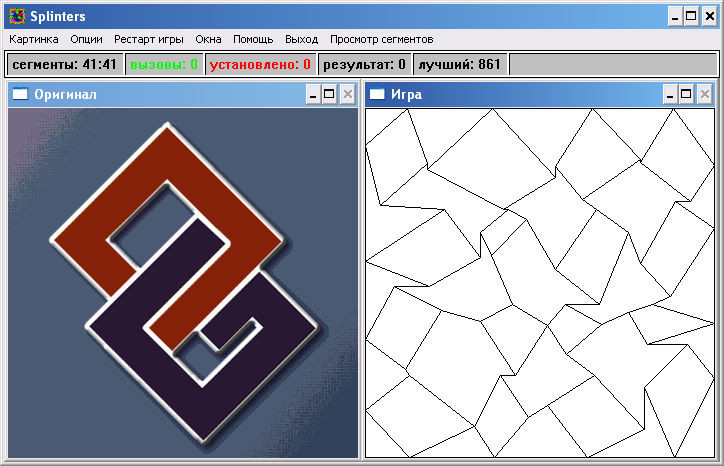Viewport: 724px width, 466px height.
Task: Click the Оригинал window icon
Action: [x=20, y=95]
